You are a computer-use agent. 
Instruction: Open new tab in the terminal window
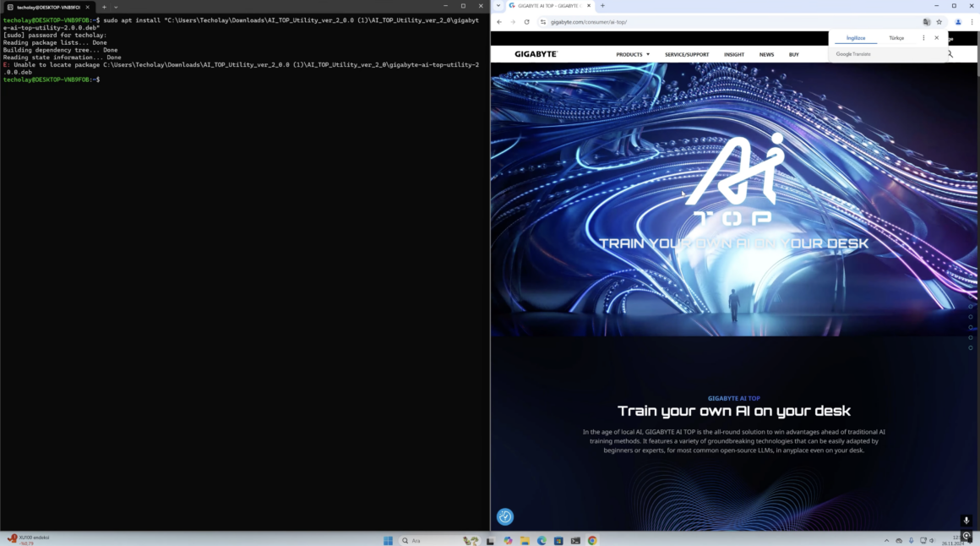point(104,7)
